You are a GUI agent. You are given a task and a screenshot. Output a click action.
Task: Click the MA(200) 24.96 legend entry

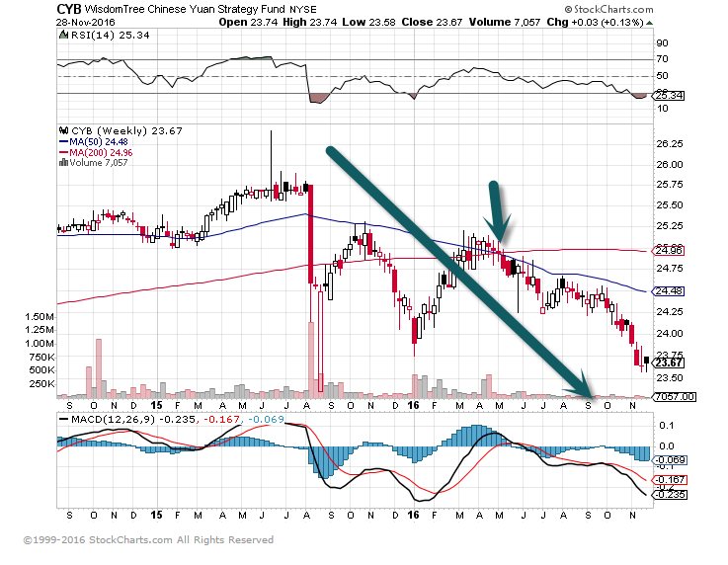(101, 152)
